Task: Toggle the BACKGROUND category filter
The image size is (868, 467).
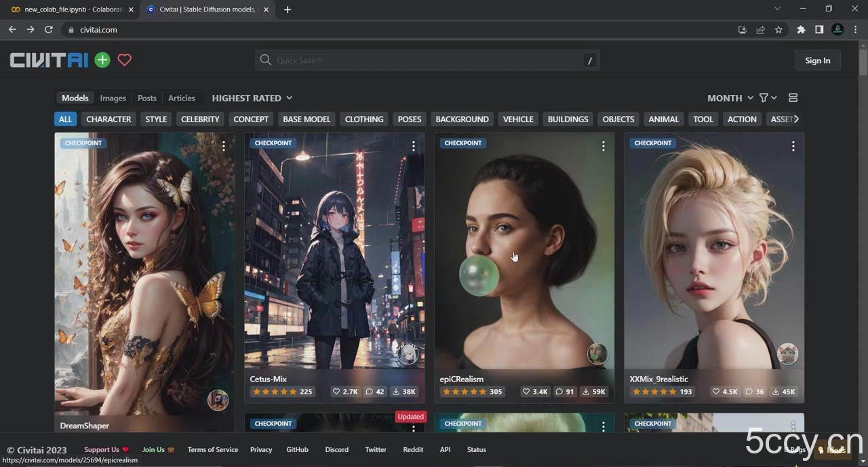Action: 462,119
